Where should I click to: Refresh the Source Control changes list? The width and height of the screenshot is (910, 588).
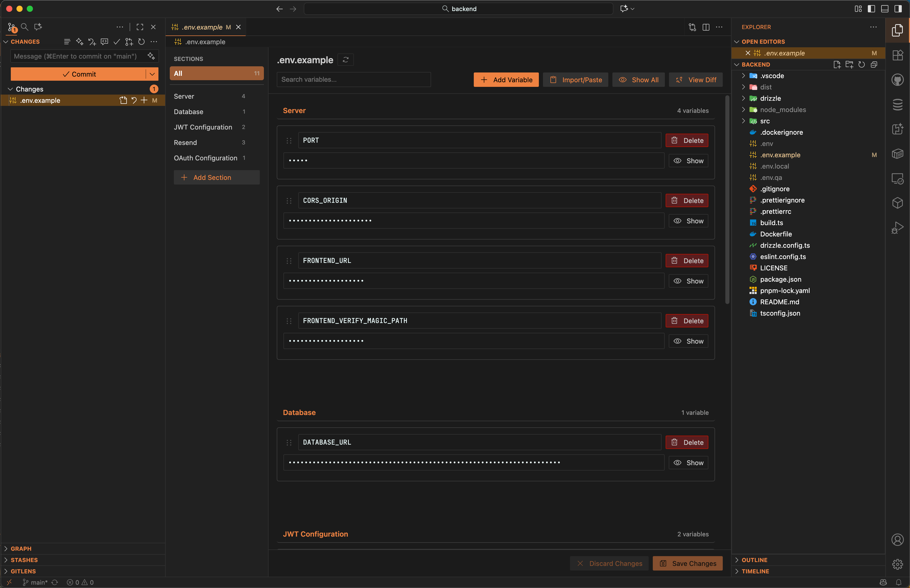141,42
